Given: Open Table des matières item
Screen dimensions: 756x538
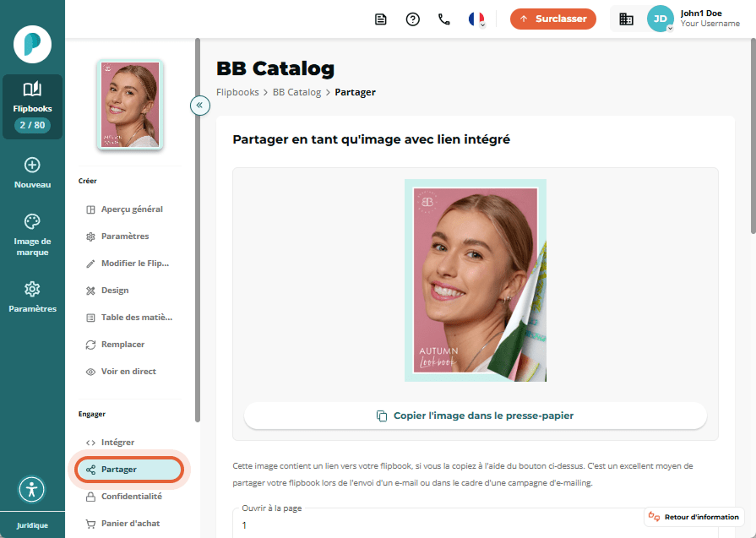Looking at the screenshot, I should pyautogui.click(x=129, y=318).
